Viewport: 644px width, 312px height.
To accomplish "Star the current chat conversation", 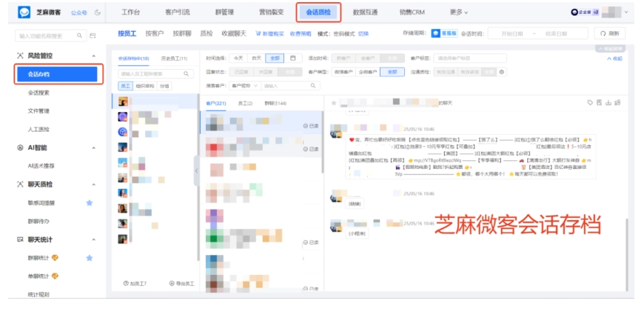I will click(334, 103).
